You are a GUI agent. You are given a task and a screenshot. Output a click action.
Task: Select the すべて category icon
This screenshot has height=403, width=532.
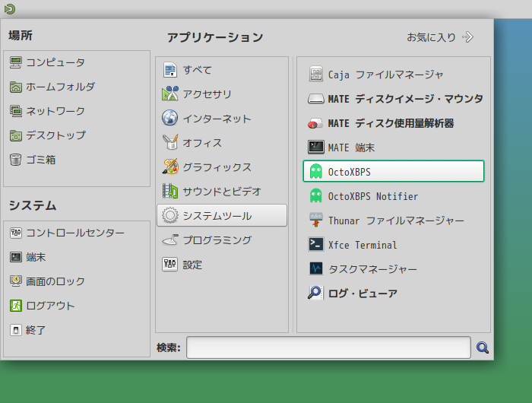click(x=170, y=70)
